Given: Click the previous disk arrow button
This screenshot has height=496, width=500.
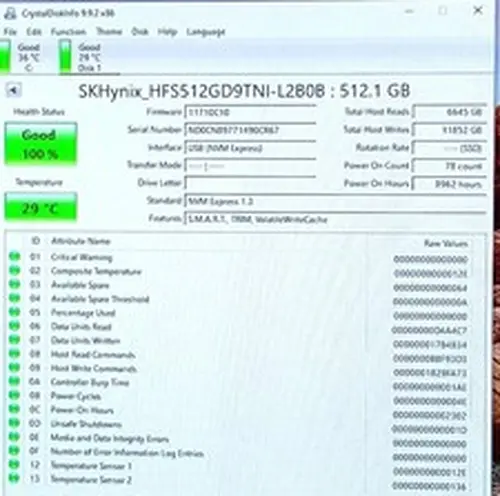Looking at the screenshot, I should click(14, 90).
